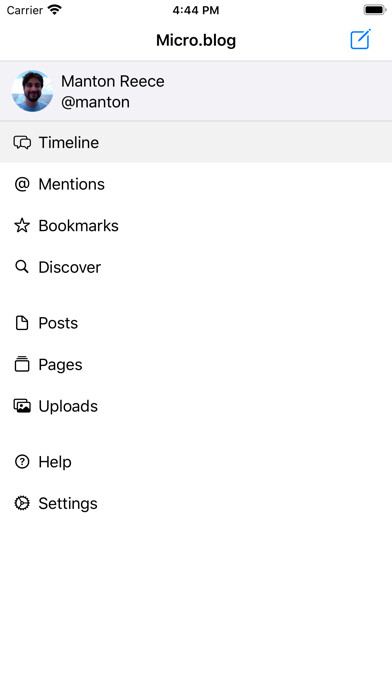Go to the Discover section

click(196, 267)
